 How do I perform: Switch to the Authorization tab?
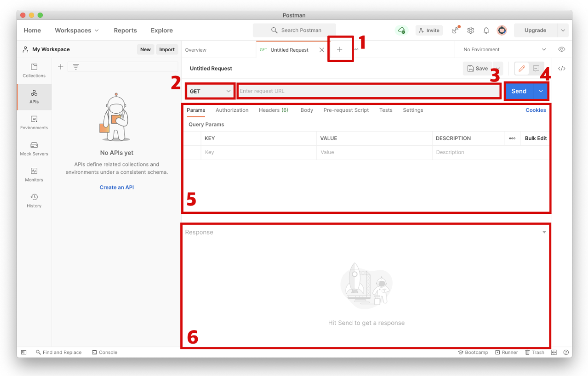point(232,110)
